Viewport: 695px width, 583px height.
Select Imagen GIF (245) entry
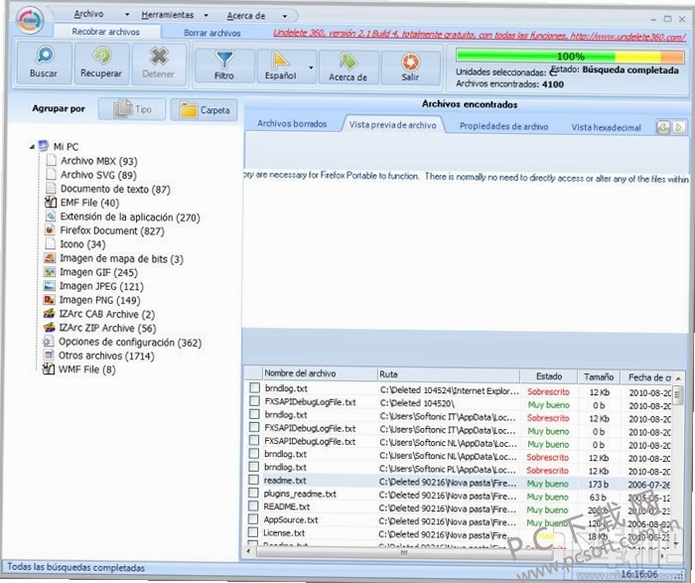(x=91, y=272)
